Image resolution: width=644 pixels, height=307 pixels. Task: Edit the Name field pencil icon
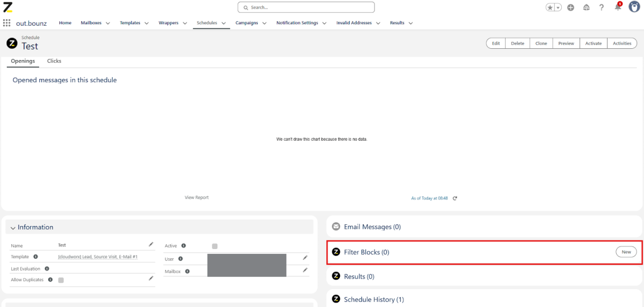pyautogui.click(x=151, y=244)
